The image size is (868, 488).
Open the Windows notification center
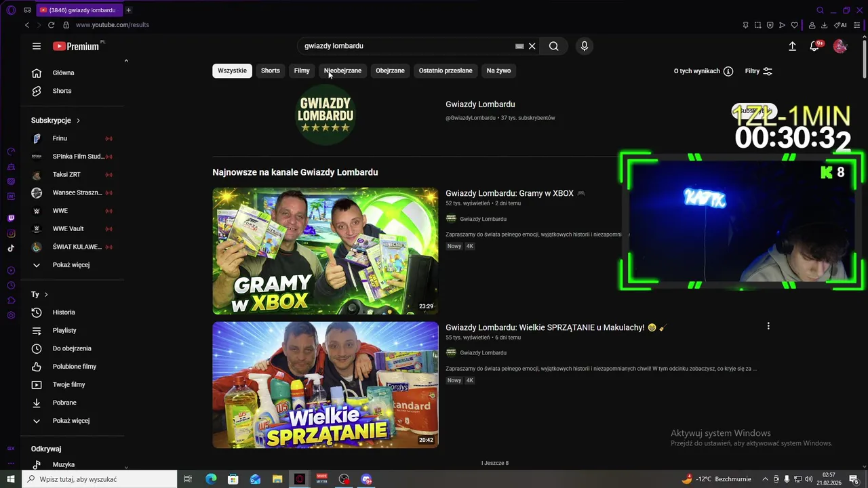click(x=854, y=479)
